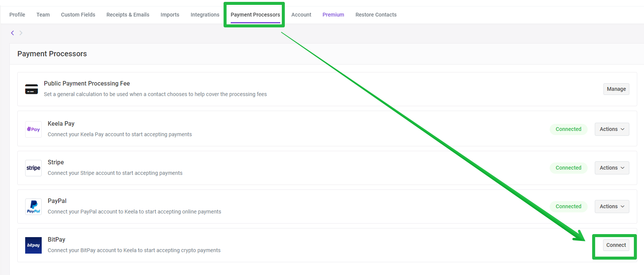This screenshot has height=275, width=644.
Task: Click the BitPay logo icon
Action: click(x=33, y=245)
